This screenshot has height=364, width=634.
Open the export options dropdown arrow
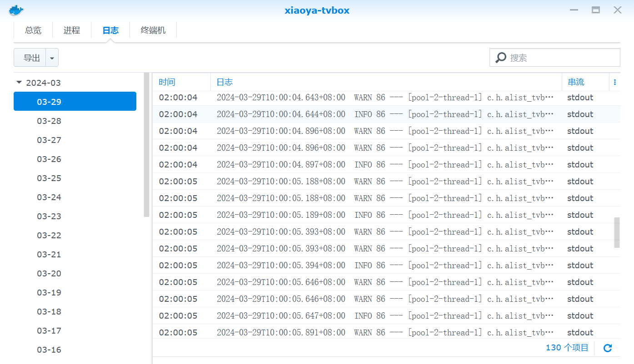tap(52, 57)
